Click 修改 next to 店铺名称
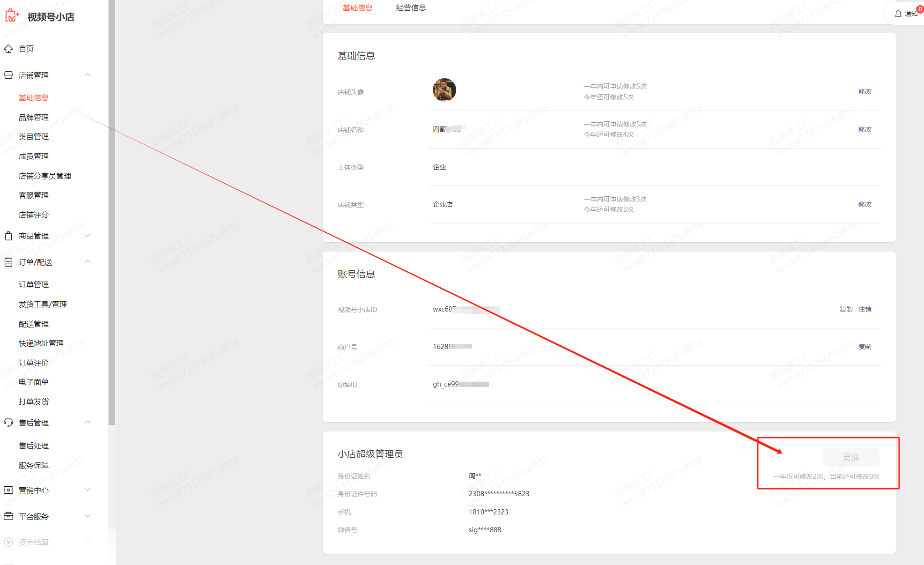The image size is (924, 565). coord(865,129)
